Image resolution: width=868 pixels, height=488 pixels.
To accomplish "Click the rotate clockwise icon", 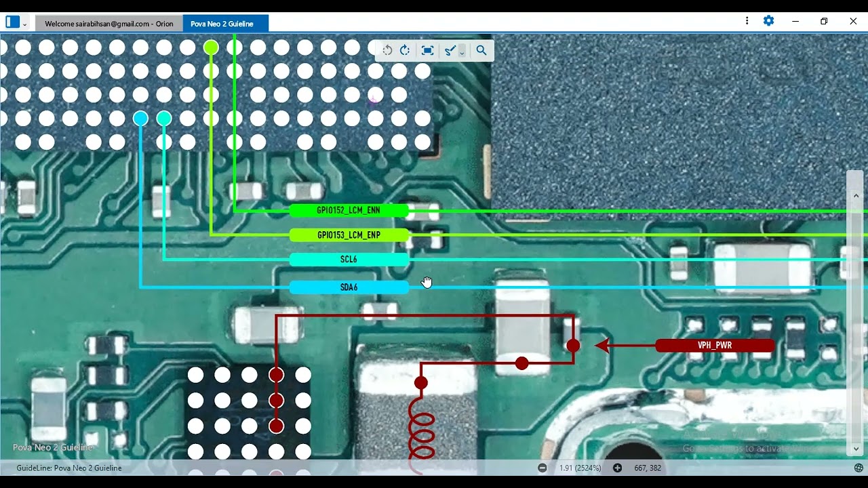I will click(x=405, y=50).
